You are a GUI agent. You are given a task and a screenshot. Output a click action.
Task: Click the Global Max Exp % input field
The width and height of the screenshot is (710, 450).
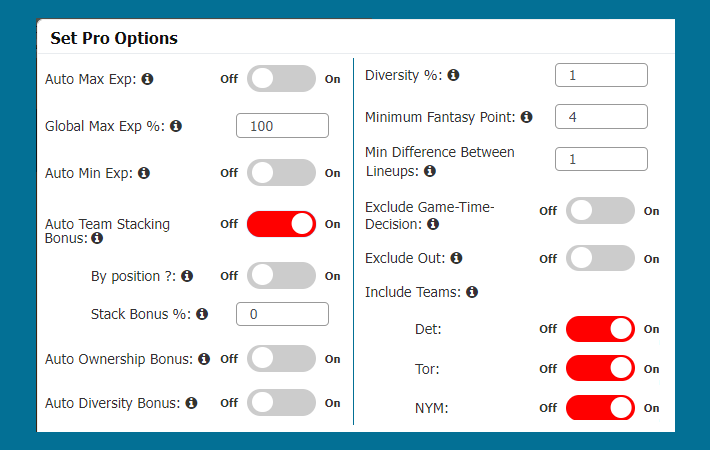282,125
